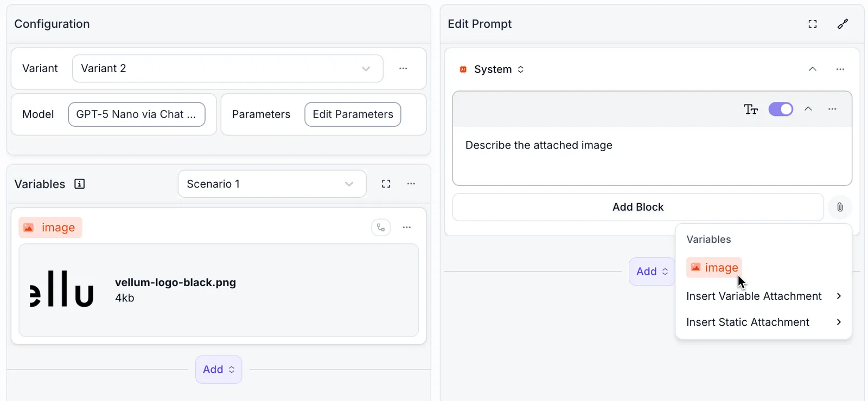The height and width of the screenshot is (401, 868).
Task: Click the GPT-5 Nano via Chat model button
Action: tap(137, 114)
